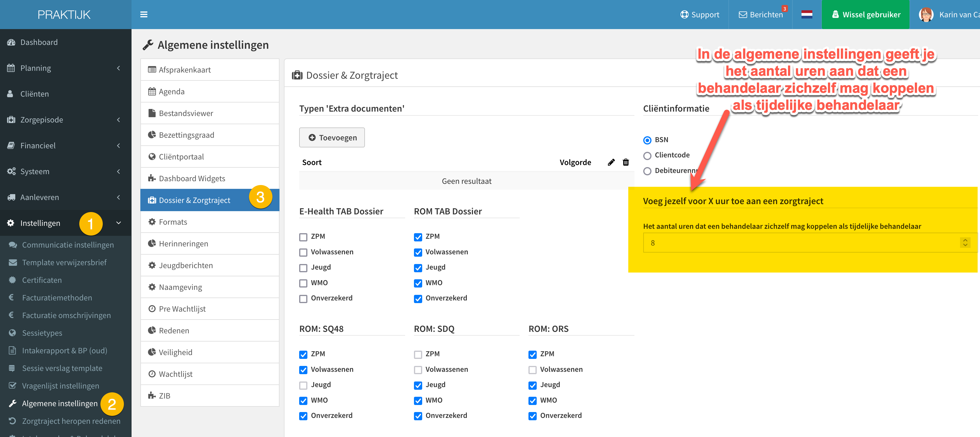980x437 pixels.
Task: Click the Bestandsviewer file icon
Action: coord(152,113)
